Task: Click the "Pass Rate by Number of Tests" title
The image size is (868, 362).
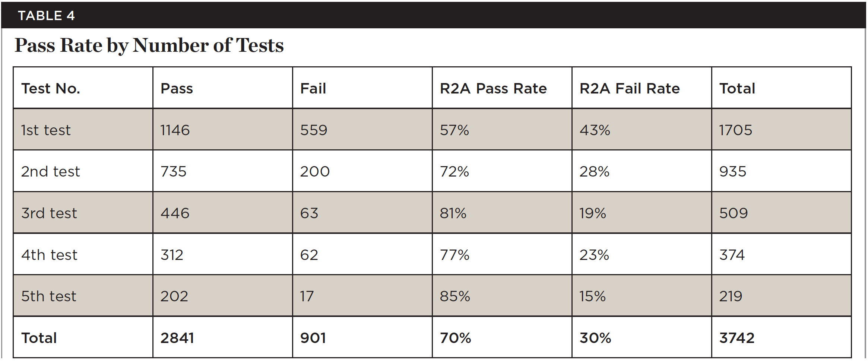Action: [149, 45]
